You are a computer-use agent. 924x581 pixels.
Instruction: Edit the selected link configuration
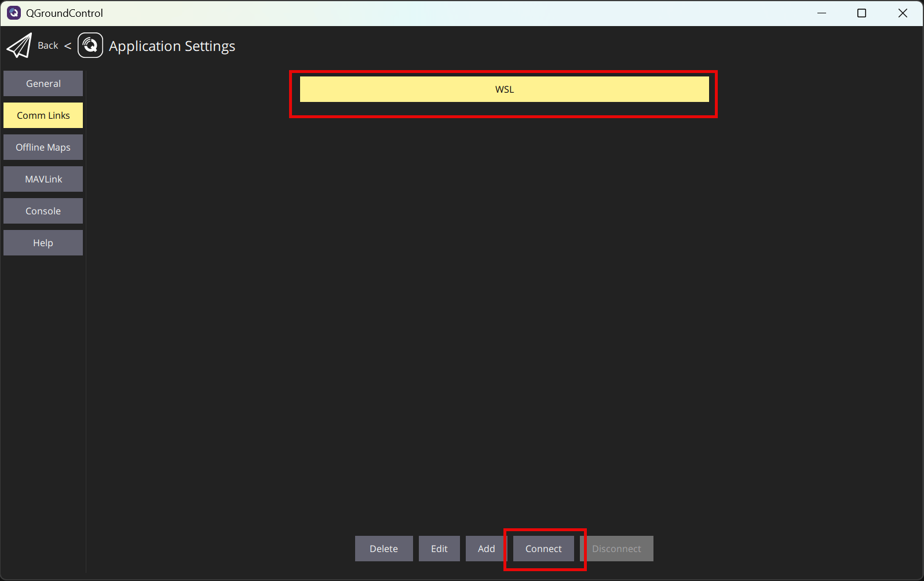pos(439,549)
